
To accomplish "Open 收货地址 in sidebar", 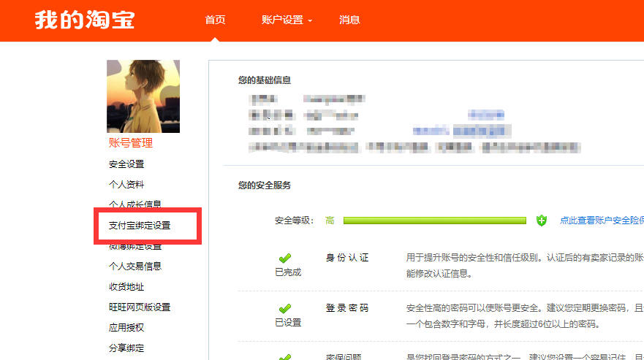I will pos(126,287).
